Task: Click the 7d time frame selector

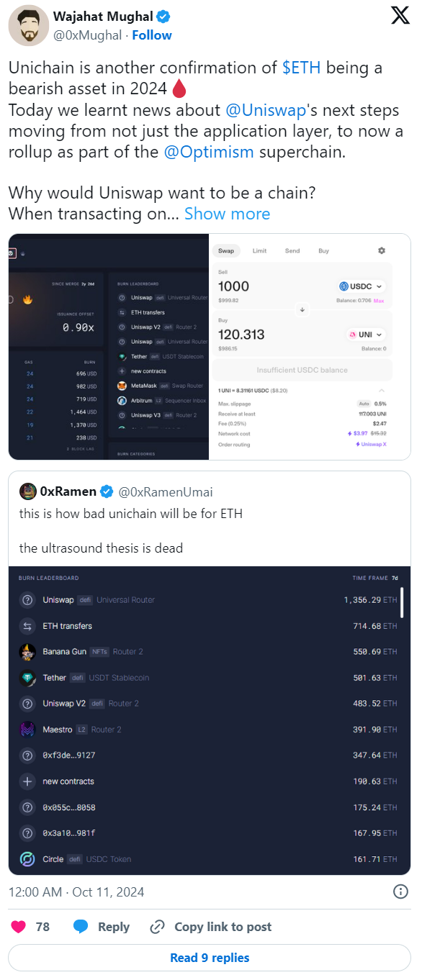Action: pos(394,578)
